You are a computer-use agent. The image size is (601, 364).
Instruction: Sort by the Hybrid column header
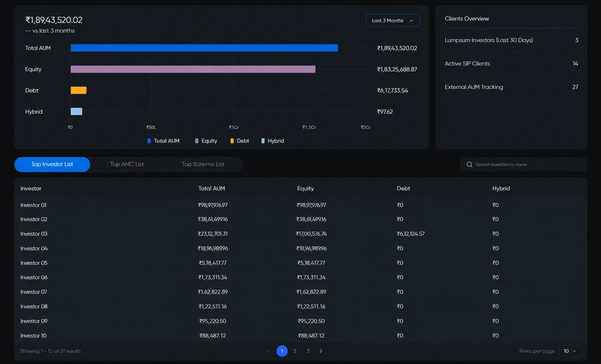[501, 189]
